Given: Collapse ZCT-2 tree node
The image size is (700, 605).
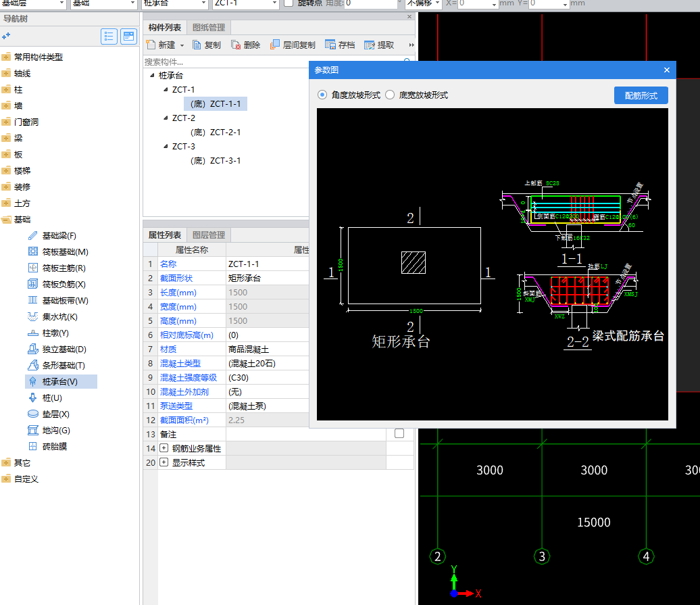Looking at the screenshot, I should click(166, 118).
